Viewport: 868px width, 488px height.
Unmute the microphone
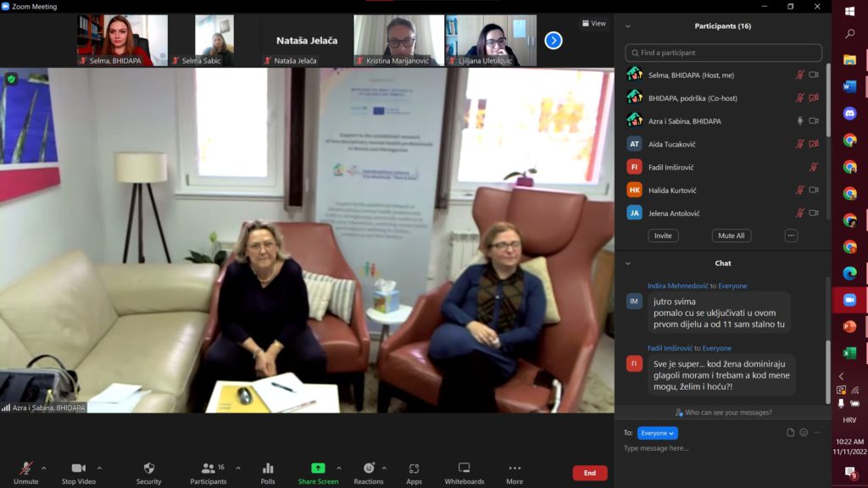26,469
